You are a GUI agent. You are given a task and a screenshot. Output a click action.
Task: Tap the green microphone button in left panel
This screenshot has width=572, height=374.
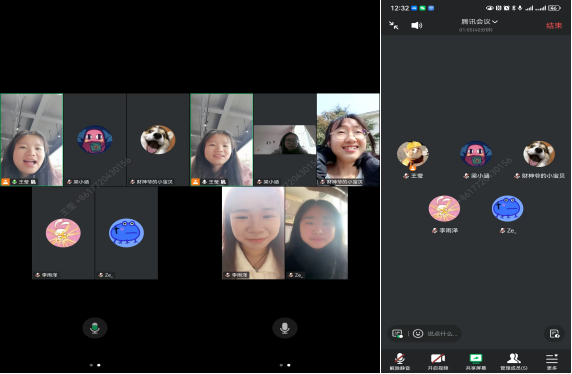(x=95, y=328)
